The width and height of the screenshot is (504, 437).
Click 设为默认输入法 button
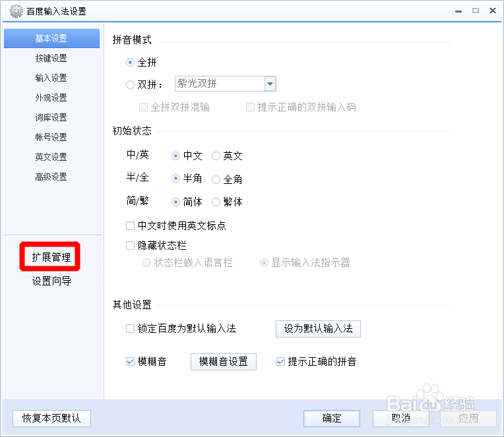[x=318, y=329]
